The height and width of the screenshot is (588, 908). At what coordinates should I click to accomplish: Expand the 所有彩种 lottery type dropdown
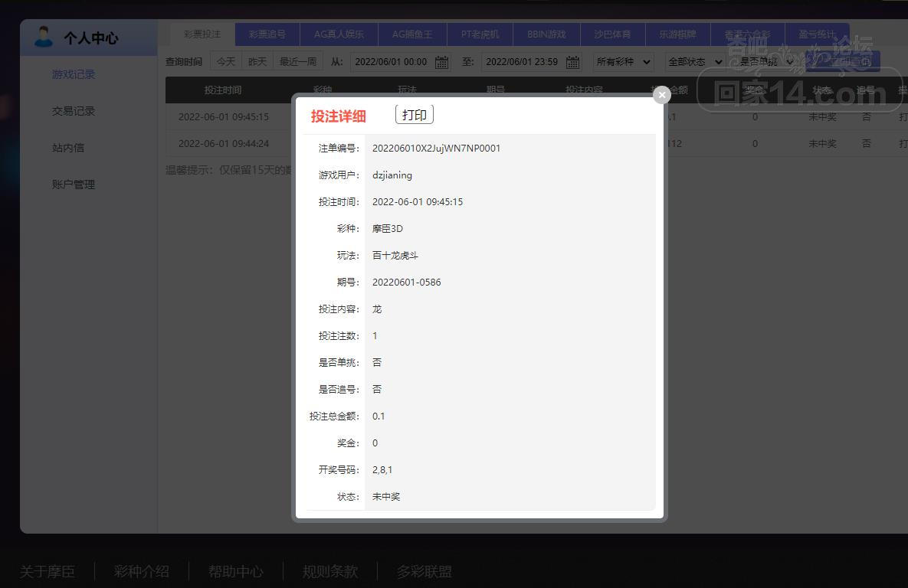point(623,62)
